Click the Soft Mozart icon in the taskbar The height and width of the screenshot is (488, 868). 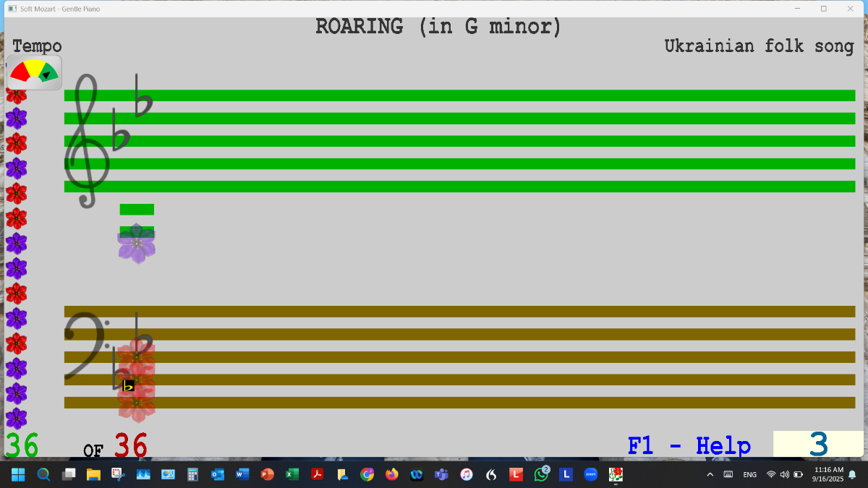point(616,475)
